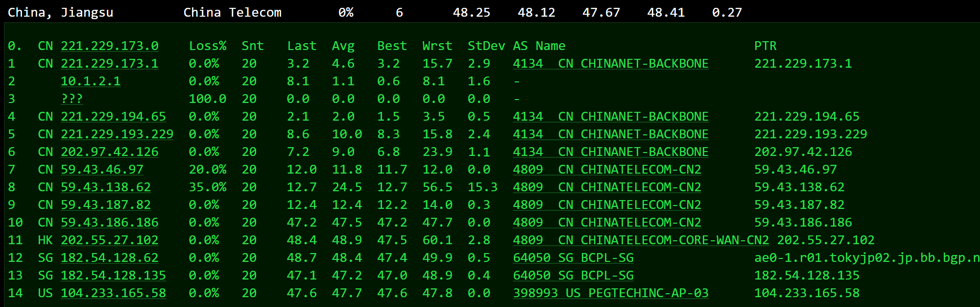The image size is (980, 307).
Task: Select the 48.41 value in summary row
Action: pyautogui.click(x=666, y=13)
